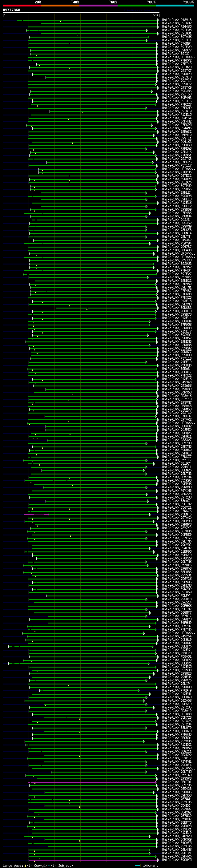The width and height of the screenshot is (197, 868).
Task: Choose hit label UniRef100_A5ATQ1
Action: click(x=177, y=782)
